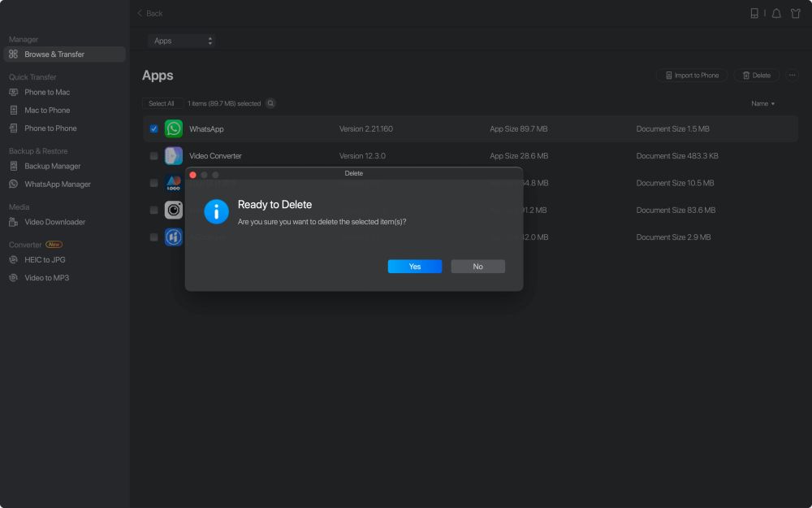Viewport: 812px width, 508px height.
Task: Click the WhatsApp app icon
Action: [174, 128]
